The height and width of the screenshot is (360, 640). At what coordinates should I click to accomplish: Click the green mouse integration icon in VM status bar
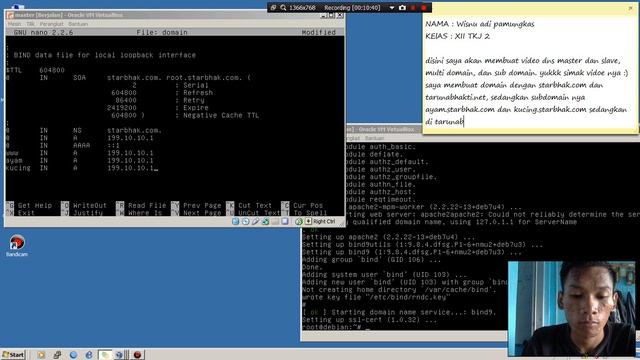[x=299, y=221]
